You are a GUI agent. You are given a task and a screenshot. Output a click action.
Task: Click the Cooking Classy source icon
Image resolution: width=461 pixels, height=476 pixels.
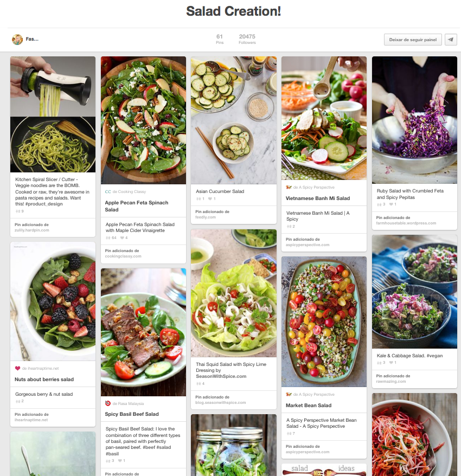[x=108, y=191]
